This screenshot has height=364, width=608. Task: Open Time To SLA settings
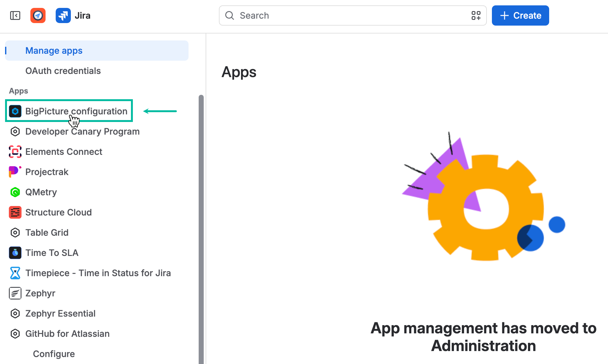(x=52, y=253)
